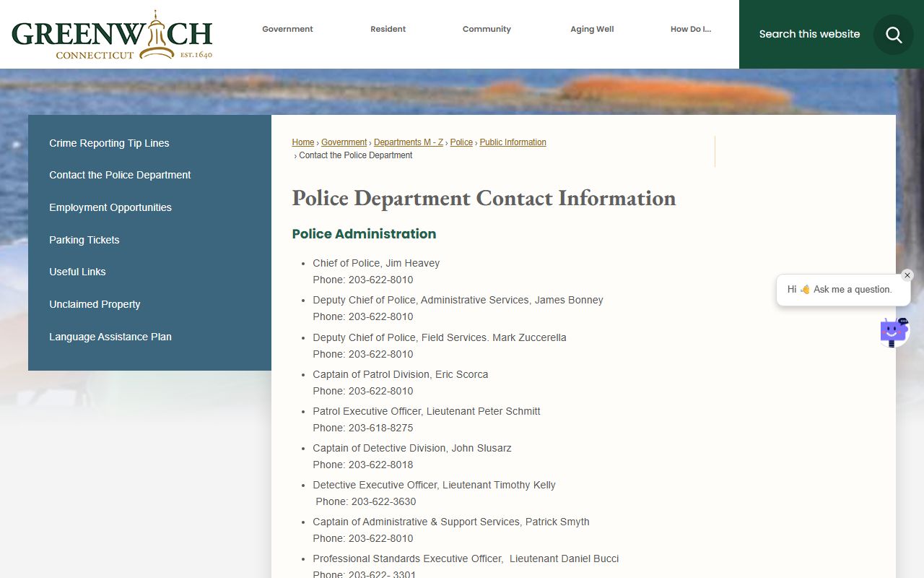The height and width of the screenshot is (578, 924).
Task: Click Deputy Chief Mark Zuccerella entry
Action: [x=440, y=337]
